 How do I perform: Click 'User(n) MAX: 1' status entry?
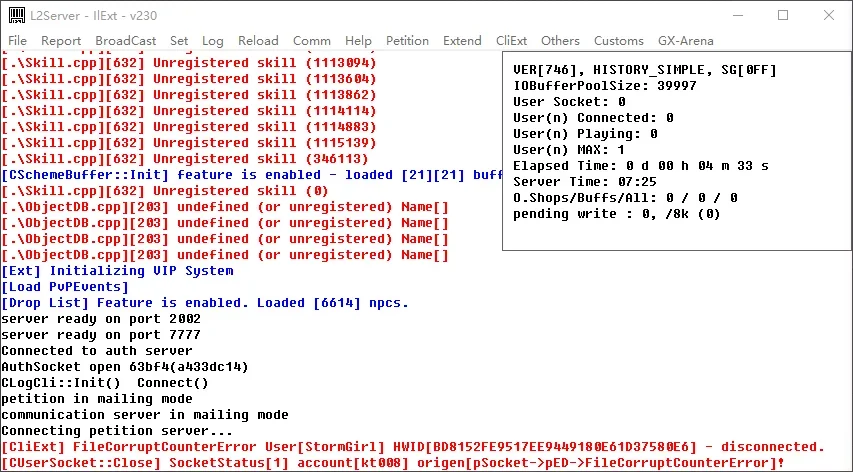coord(569,150)
